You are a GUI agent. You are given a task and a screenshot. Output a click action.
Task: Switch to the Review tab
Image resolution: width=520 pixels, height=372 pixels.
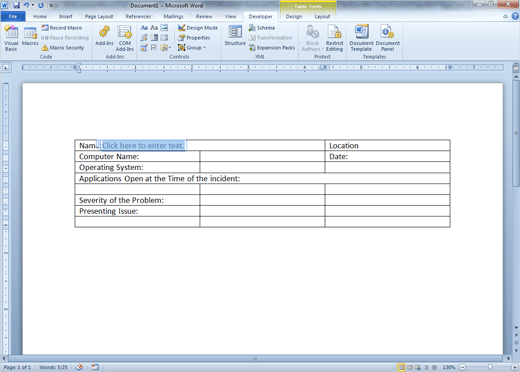coord(204,16)
